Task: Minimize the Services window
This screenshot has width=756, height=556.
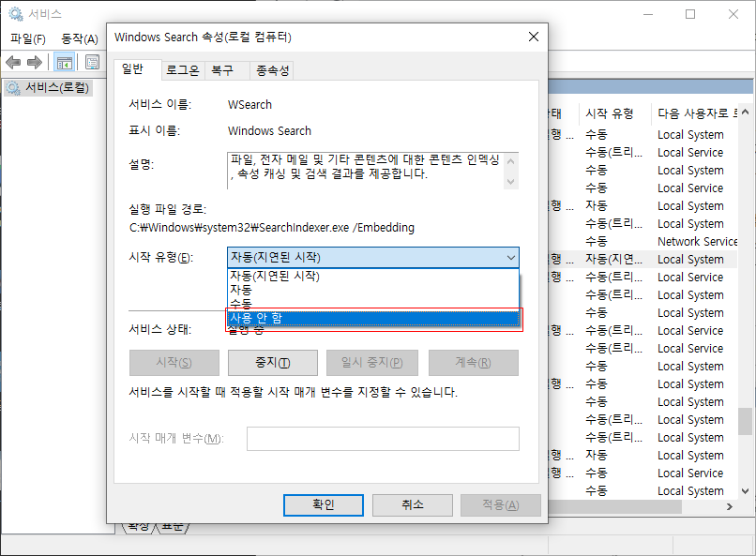Action: pyautogui.click(x=648, y=14)
